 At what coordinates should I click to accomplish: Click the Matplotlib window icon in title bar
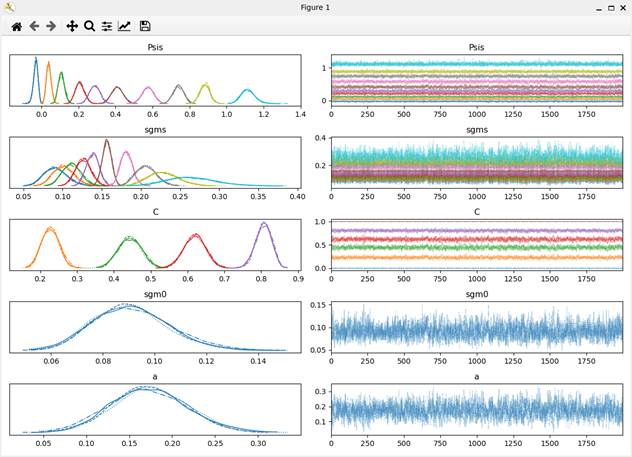coord(9,7)
